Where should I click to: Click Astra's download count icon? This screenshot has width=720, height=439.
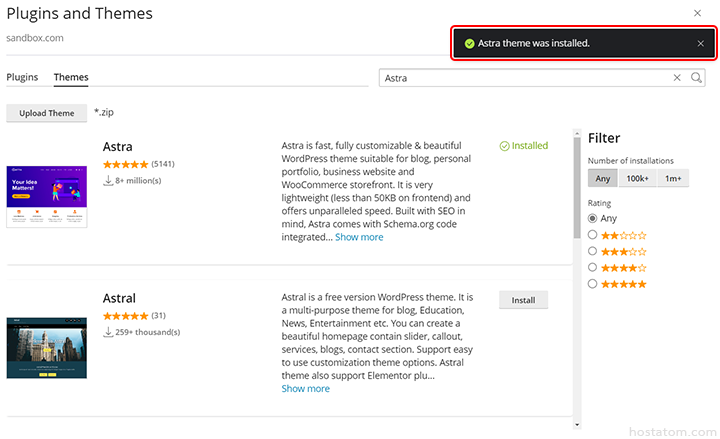pos(108,181)
